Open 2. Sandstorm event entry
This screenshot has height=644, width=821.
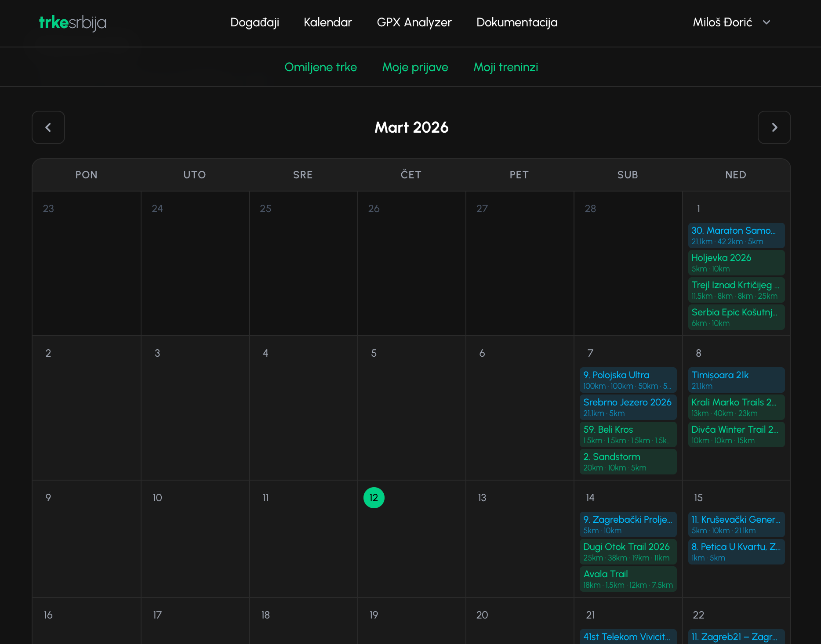pos(628,461)
